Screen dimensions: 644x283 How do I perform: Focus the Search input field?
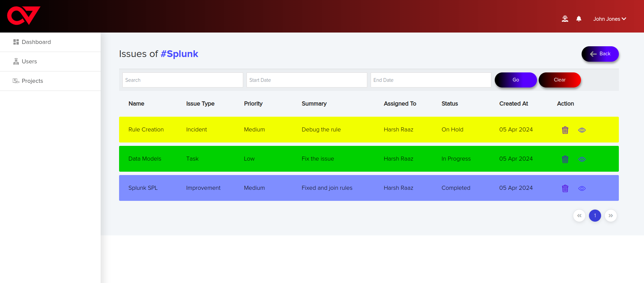[x=183, y=80]
